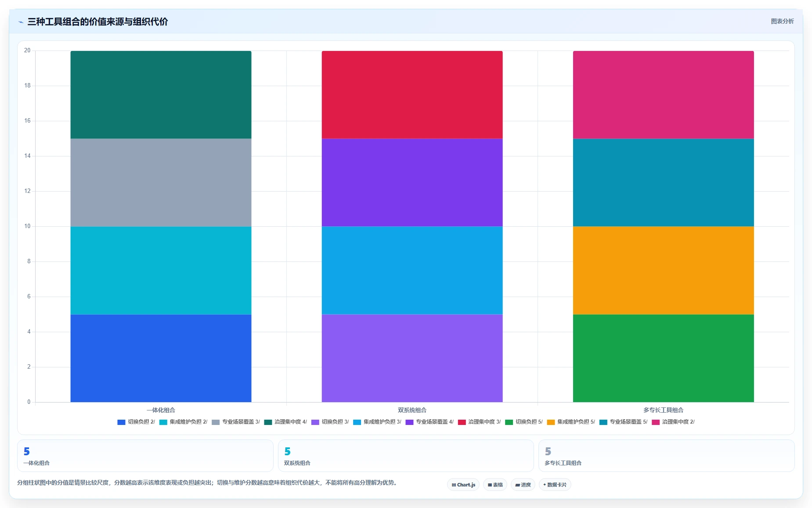This screenshot has width=812, height=508.
Task: Click the 进度 tag button
Action: [523, 485]
